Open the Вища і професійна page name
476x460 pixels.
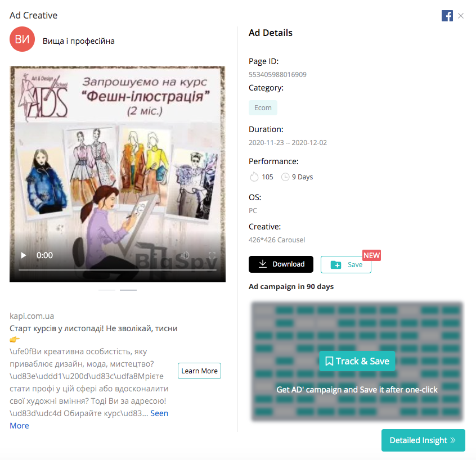tap(79, 41)
